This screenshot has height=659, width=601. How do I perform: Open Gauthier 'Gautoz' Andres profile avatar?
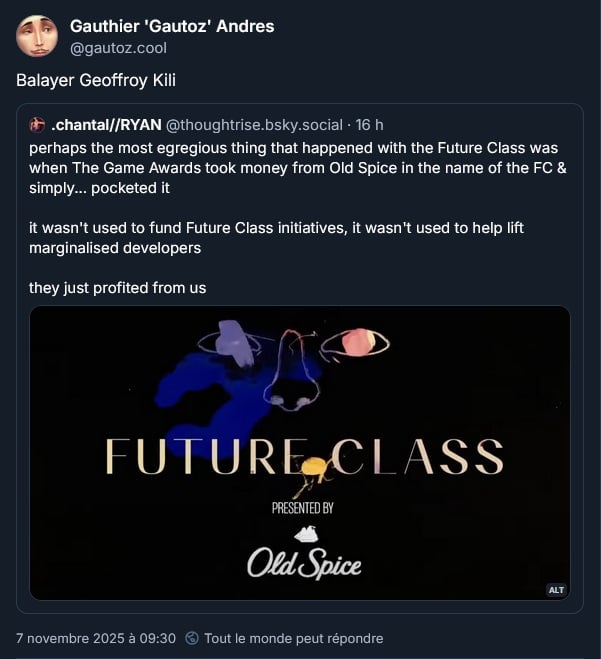(37, 36)
